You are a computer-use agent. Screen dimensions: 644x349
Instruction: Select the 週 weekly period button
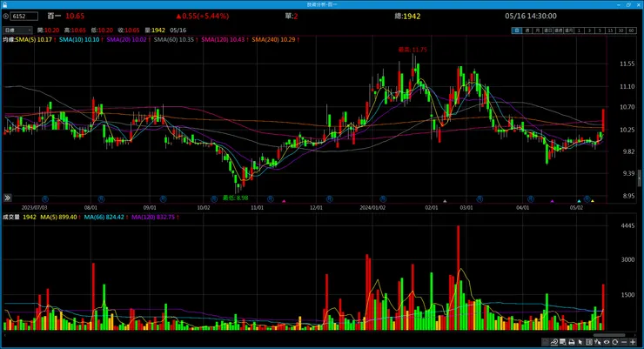coord(527,30)
